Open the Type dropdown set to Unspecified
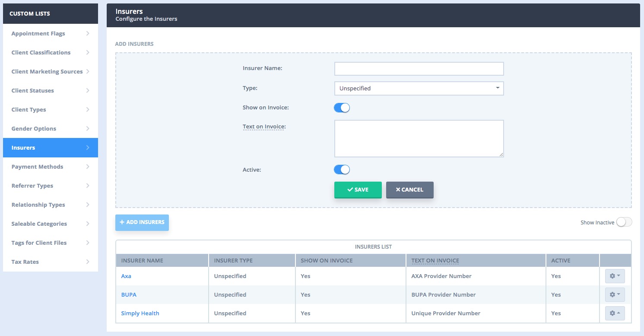Viewport: 644px width, 336px height. tap(419, 88)
